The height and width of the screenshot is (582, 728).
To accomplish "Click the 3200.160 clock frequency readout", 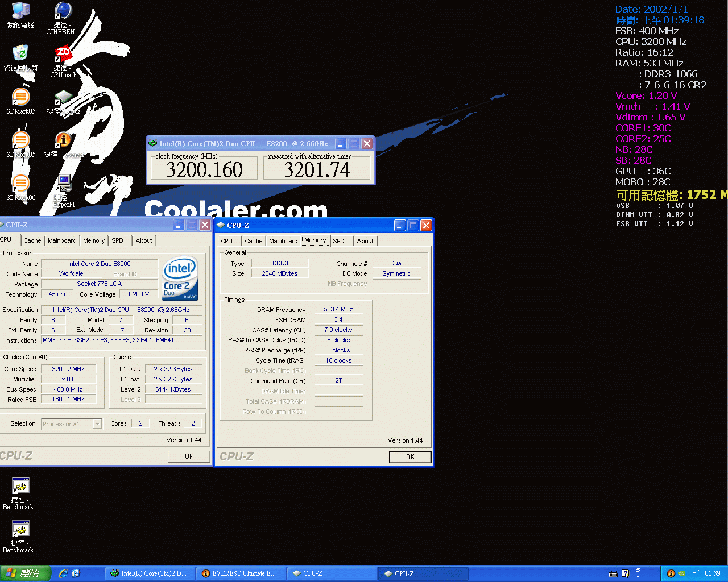I will pyautogui.click(x=204, y=169).
